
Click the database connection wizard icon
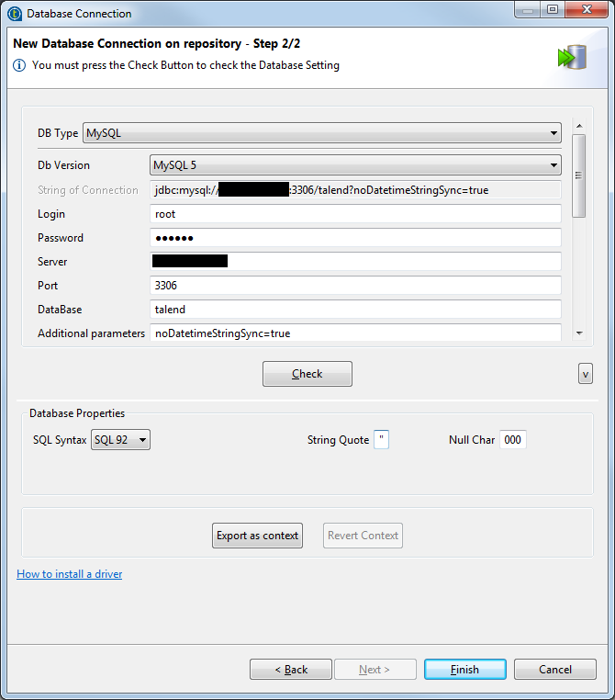coord(572,57)
